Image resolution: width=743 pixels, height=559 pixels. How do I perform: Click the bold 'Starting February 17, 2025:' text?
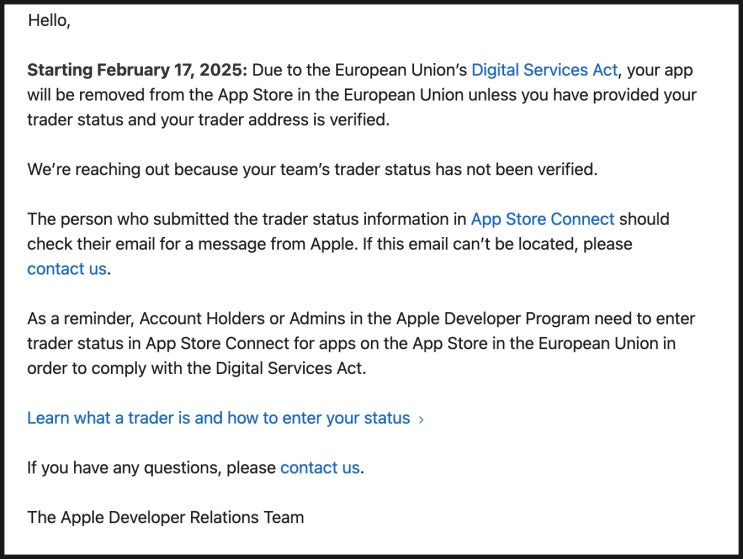pos(136,70)
